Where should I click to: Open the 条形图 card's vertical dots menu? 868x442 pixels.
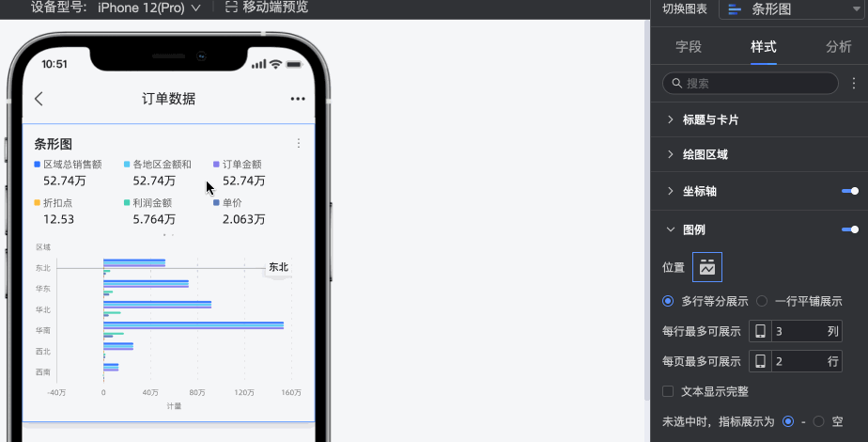click(x=299, y=144)
